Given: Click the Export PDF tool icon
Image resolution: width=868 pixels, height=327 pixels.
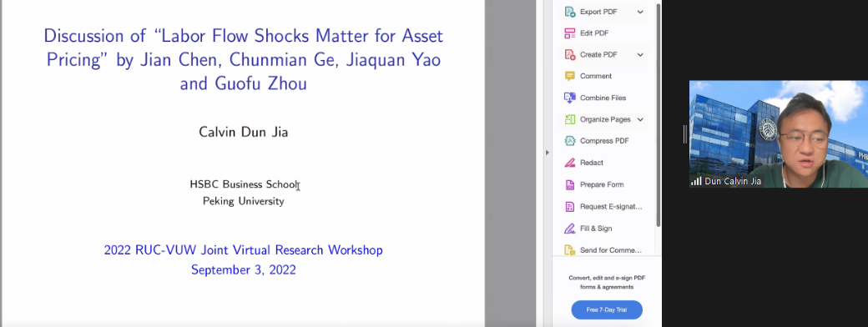Looking at the screenshot, I should click(x=569, y=12).
